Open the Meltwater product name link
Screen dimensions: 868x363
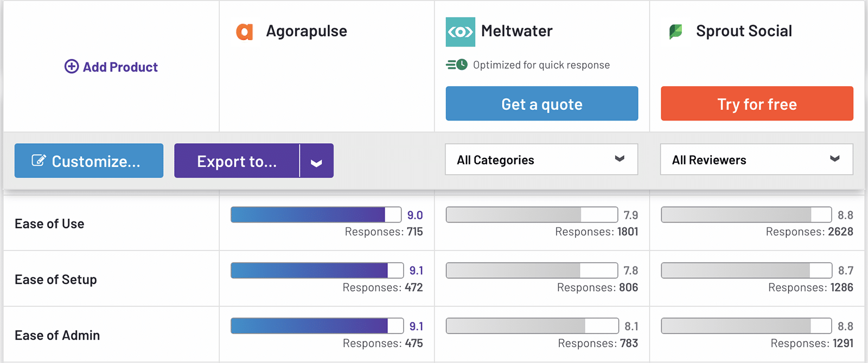(x=516, y=31)
